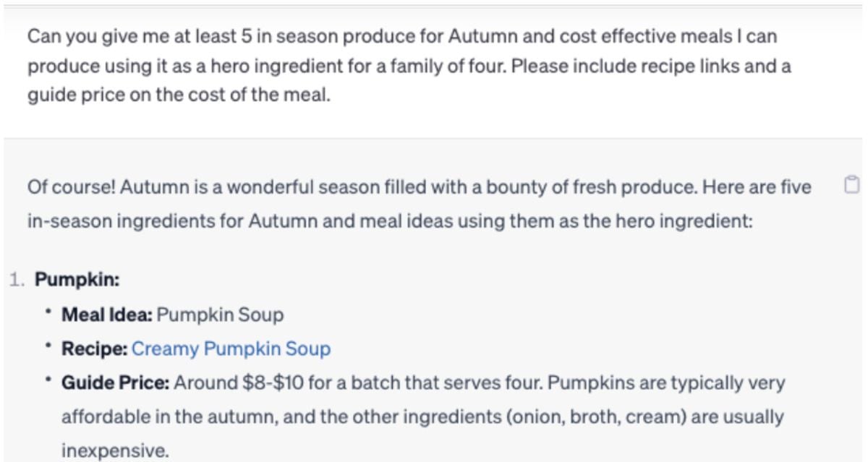Copy the response with the clipboard icon
The image size is (868, 462).
[851, 184]
